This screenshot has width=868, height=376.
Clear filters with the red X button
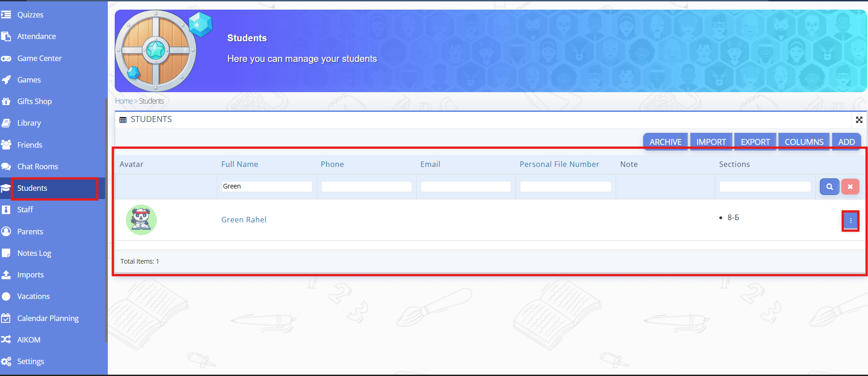[850, 187]
